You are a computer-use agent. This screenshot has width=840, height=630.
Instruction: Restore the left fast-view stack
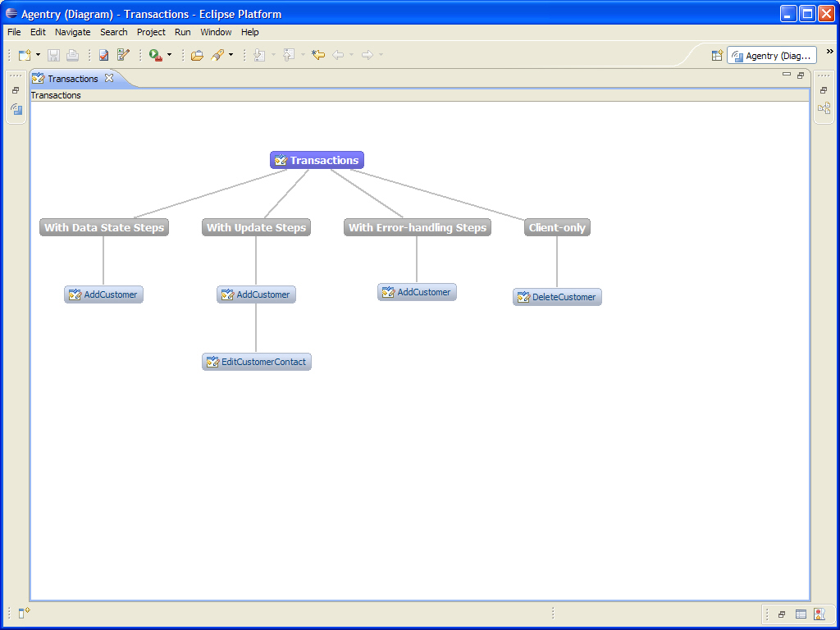(x=16, y=90)
